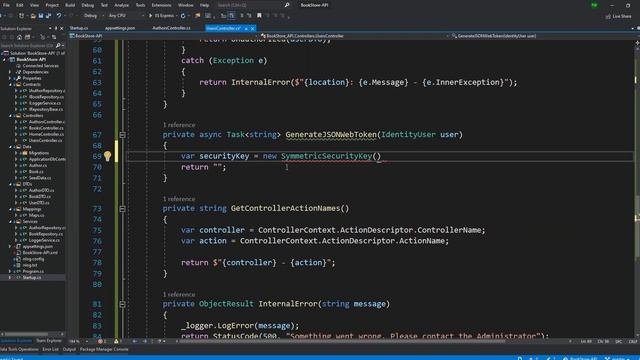
Task: Click the red error count icon below editor
Action: (x=100, y=341)
